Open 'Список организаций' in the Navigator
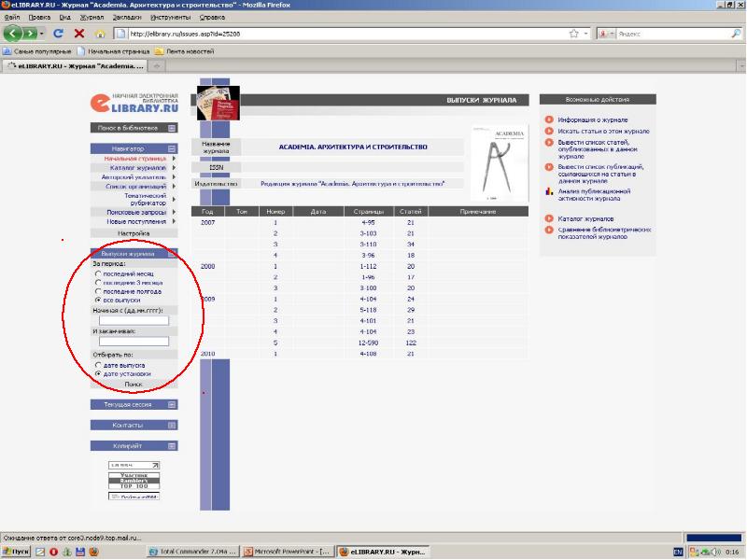 (135, 187)
